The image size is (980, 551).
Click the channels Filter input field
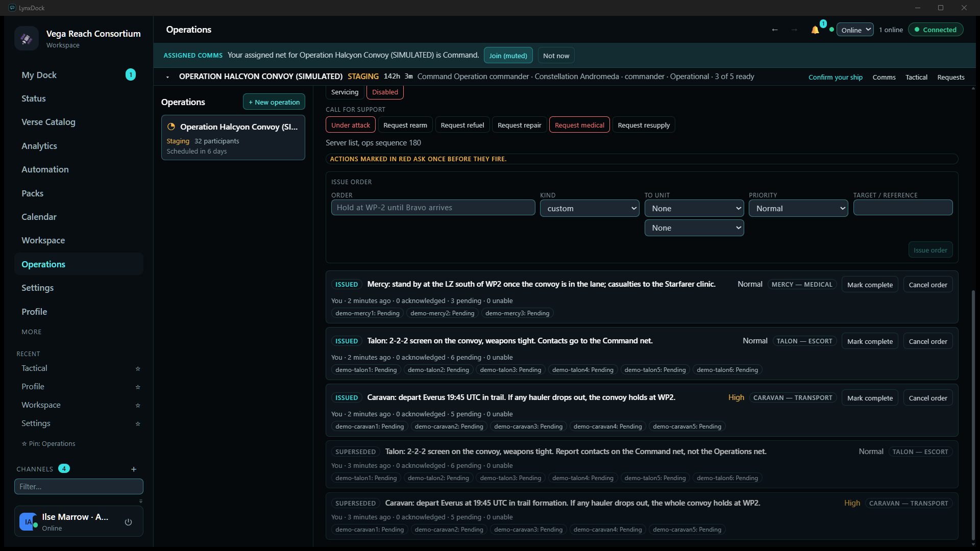[79, 487]
